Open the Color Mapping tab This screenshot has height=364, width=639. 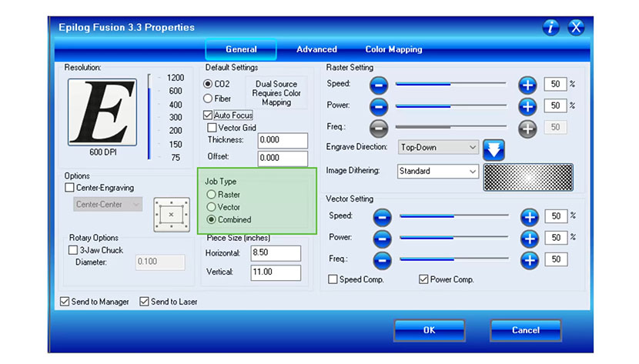coord(393,49)
